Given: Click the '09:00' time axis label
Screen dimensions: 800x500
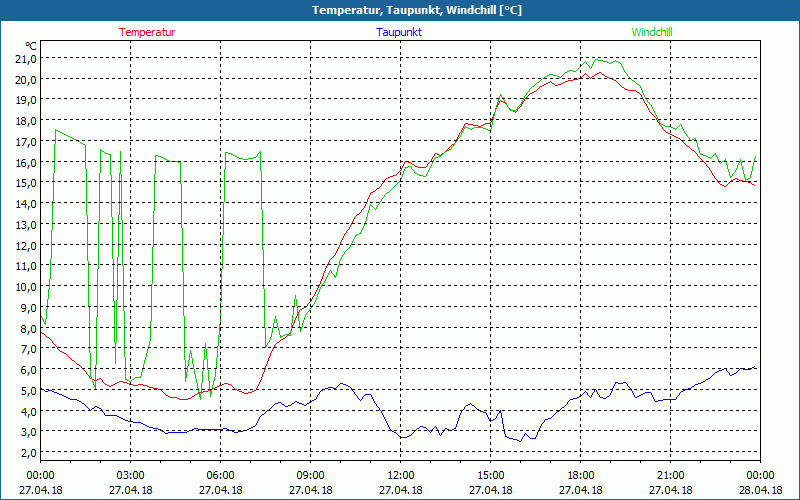Looking at the screenshot, I should [311, 476].
